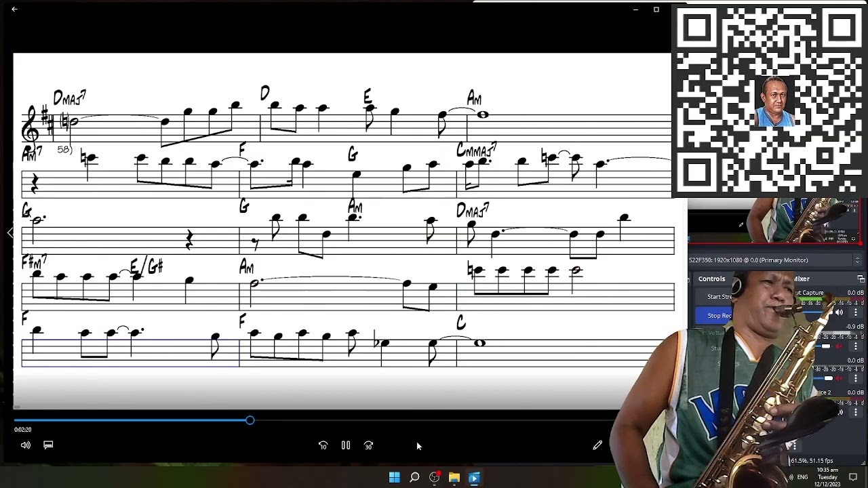
Task: Mute the Capture audio source at 0.0 dB
Action: [839, 312]
